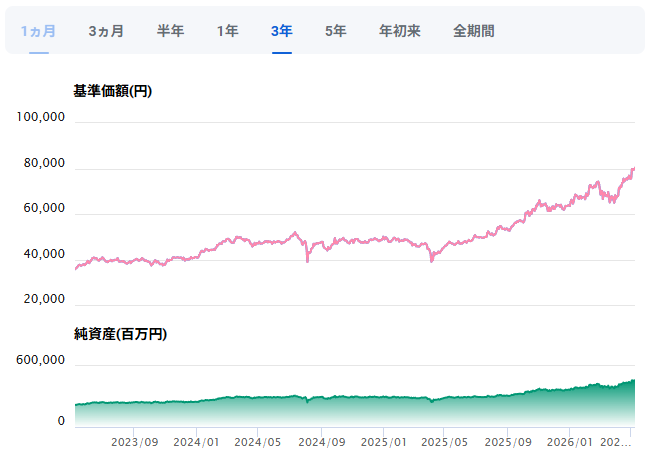This screenshot has width=650, height=459.
Task: Click the 0 net assets axis label
Action: [x=61, y=421]
